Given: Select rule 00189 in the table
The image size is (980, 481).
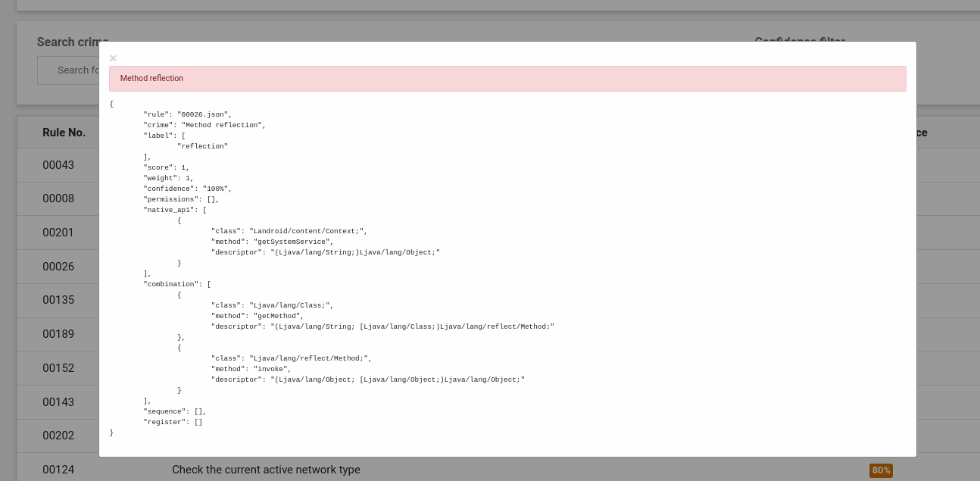Looking at the screenshot, I should (x=58, y=334).
